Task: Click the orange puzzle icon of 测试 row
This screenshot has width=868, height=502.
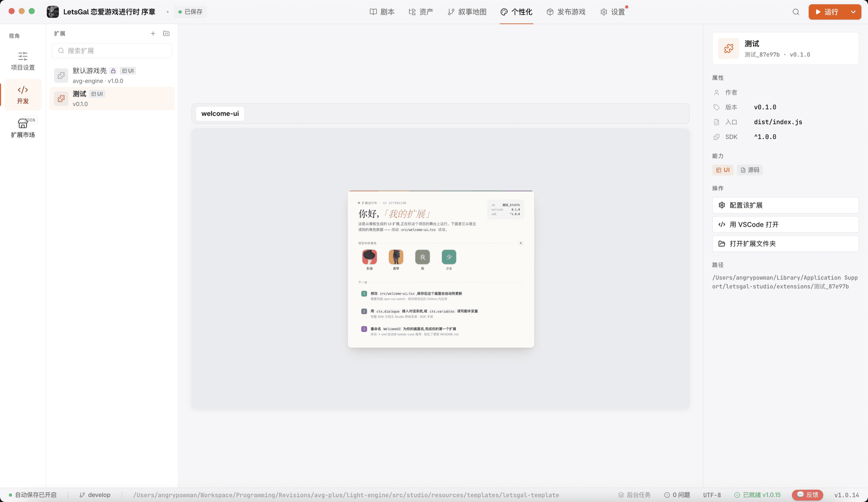Action: [61, 98]
